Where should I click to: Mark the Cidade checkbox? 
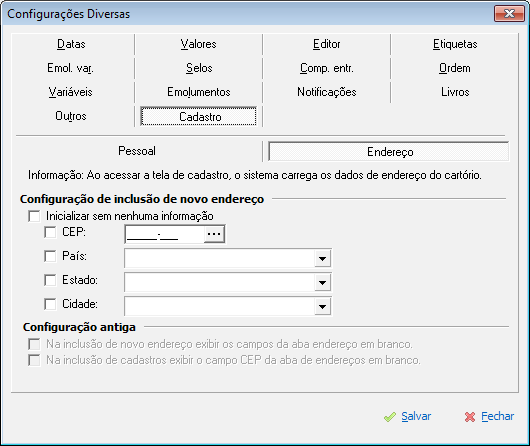pyautogui.click(x=50, y=304)
